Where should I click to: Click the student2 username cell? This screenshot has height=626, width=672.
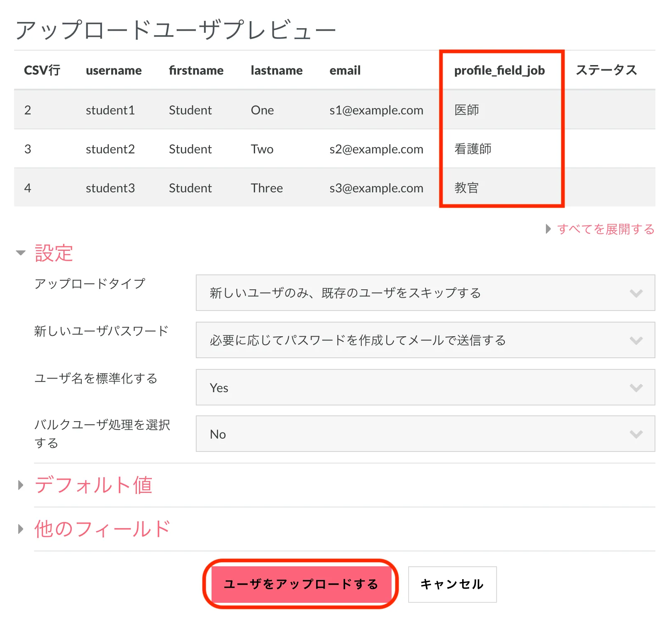tap(110, 149)
